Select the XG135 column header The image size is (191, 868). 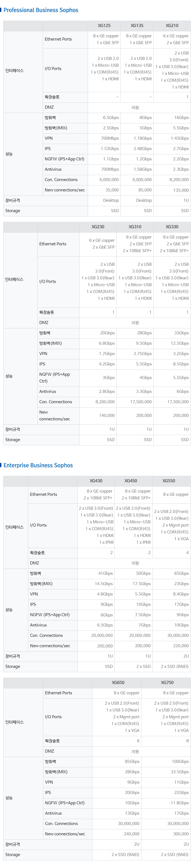pyautogui.click(x=137, y=26)
